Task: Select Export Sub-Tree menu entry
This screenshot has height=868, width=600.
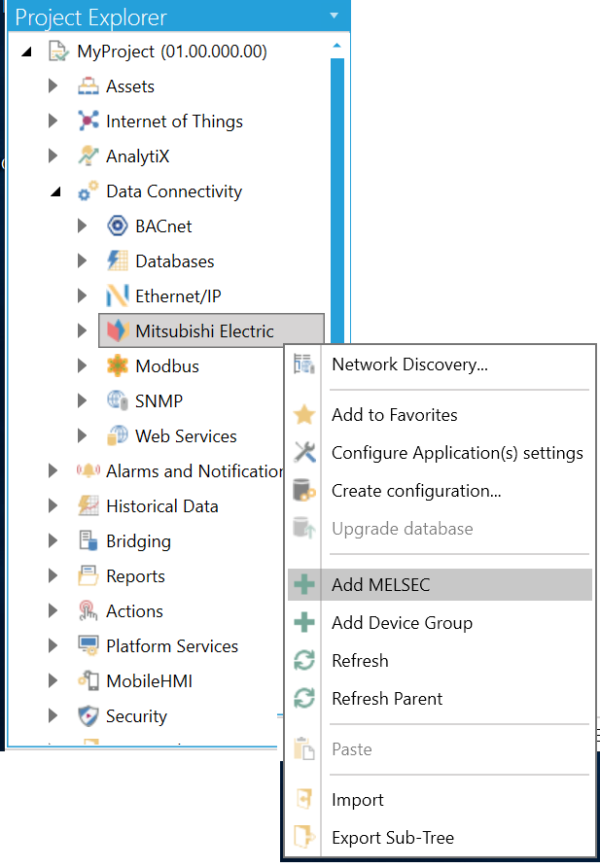Action: pyautogui.click(x=441, y=838)
